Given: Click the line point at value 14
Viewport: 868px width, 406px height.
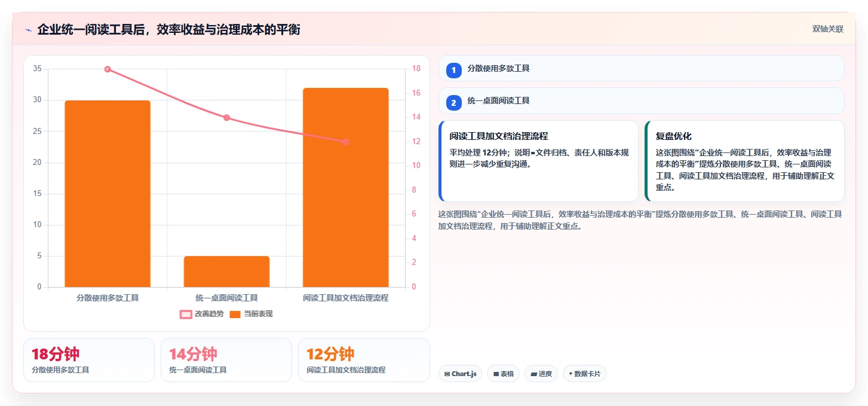Looking at the screenshot, I should pyautogui.click(x=226, y=118).
